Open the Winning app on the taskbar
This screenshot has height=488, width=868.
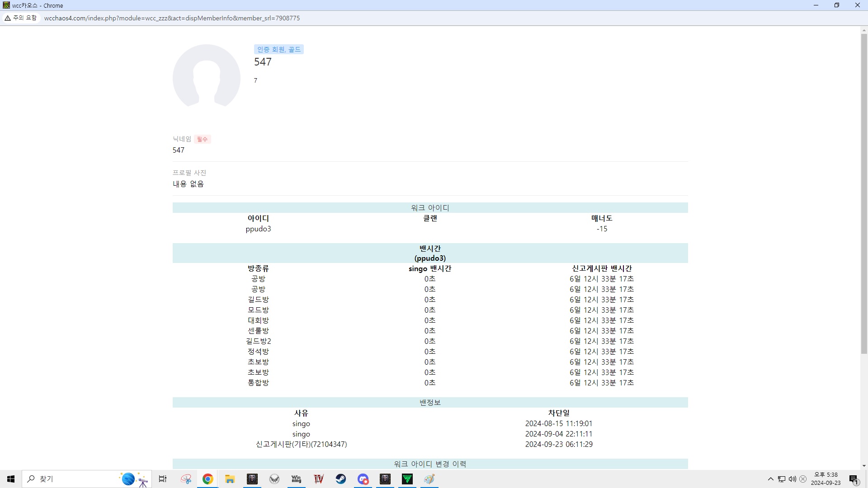pyautogui.click(x=297, y=479)
